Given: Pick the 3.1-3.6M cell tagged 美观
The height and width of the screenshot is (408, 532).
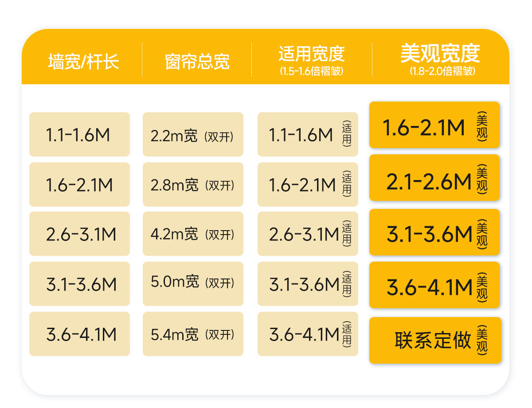Looking at the screenshot, I should (x=434, y=232).
